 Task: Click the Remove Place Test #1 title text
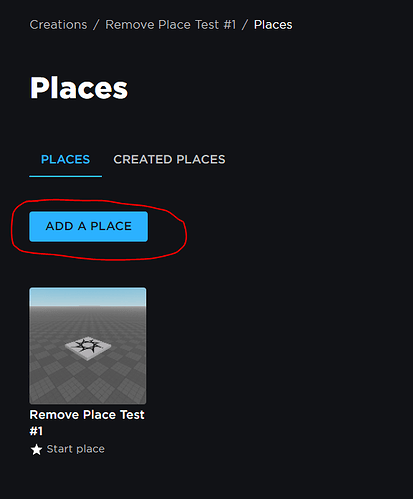coord(87,423)
